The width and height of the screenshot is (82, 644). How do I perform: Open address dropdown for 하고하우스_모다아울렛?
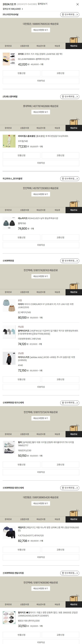70,179
